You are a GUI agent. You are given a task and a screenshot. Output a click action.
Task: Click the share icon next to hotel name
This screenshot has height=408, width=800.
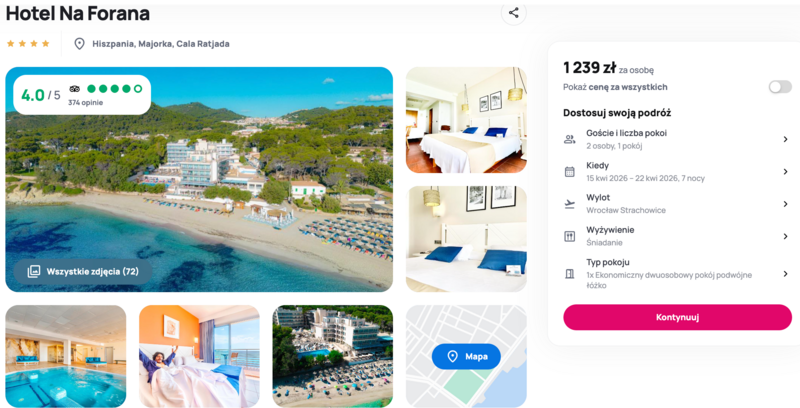pyautogui.click(x=514, y=13)
